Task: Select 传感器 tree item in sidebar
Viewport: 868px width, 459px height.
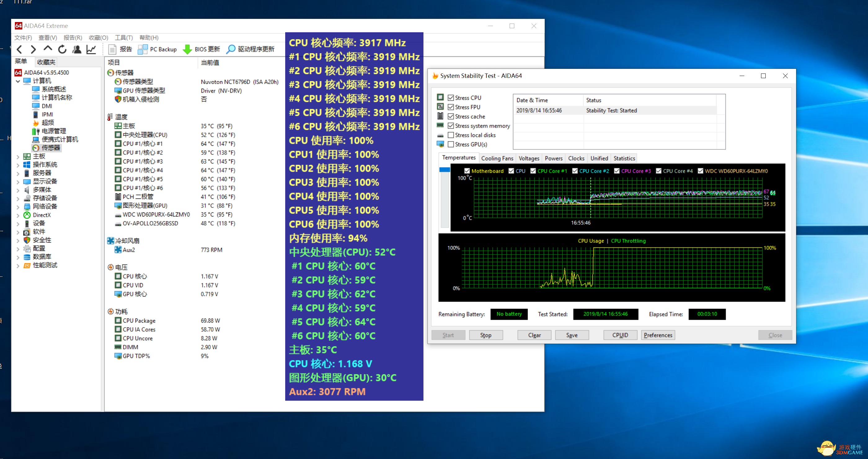Action: (51, 148)
